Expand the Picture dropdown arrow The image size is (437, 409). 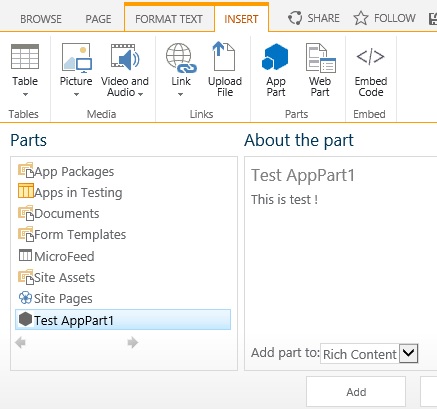[76, 94]
